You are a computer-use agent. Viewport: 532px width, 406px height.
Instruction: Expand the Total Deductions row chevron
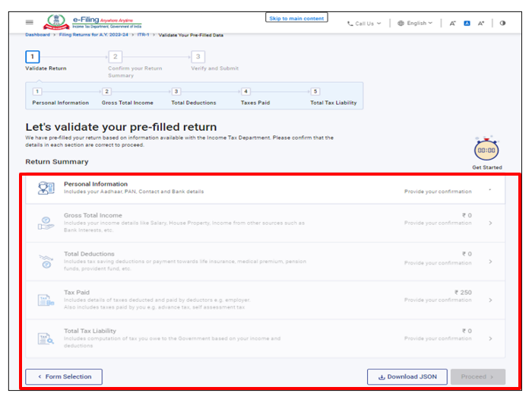[490, 262]
